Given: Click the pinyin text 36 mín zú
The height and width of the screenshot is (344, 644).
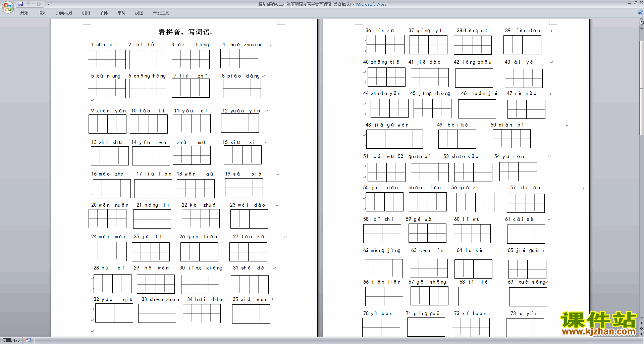Looking at the screenshot, I should point(380,31).
